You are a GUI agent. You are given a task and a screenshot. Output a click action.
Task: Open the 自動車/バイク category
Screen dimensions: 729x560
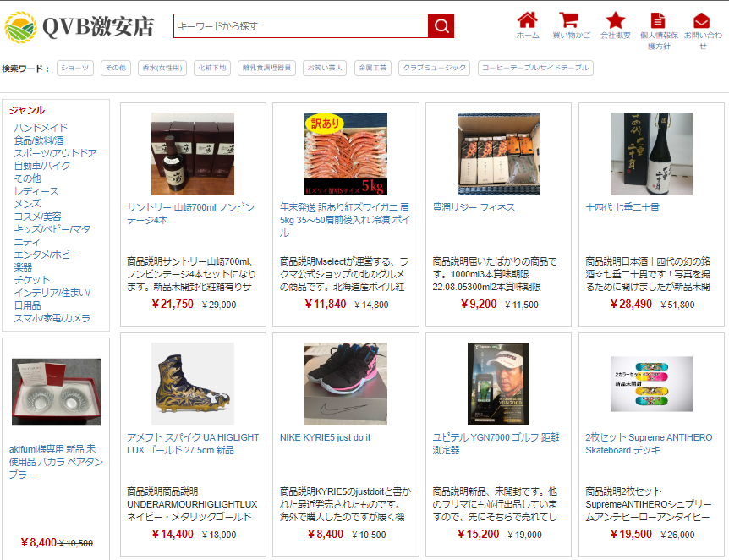41,166
